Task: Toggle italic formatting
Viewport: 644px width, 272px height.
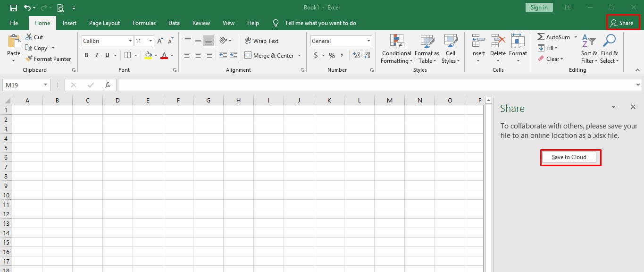Action: (97, 55)
